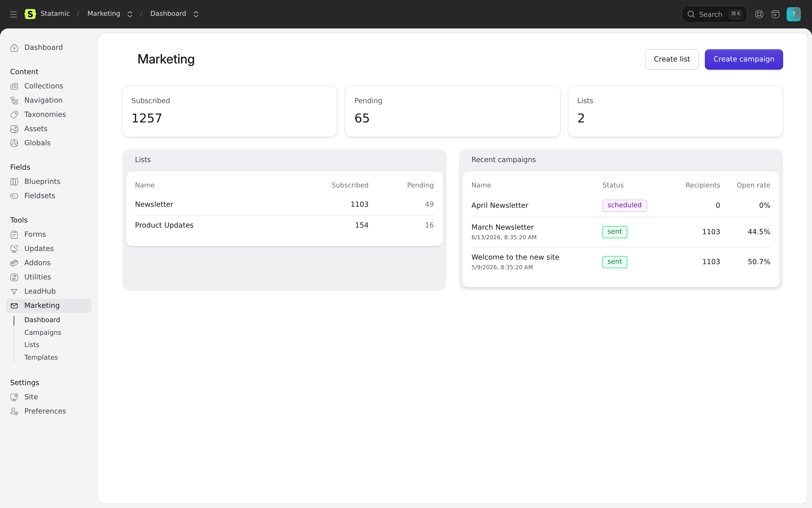The image size is (812, 508).
Task: Click the 1103 subscribed count for Newsletter
Action: click(359, 204)
